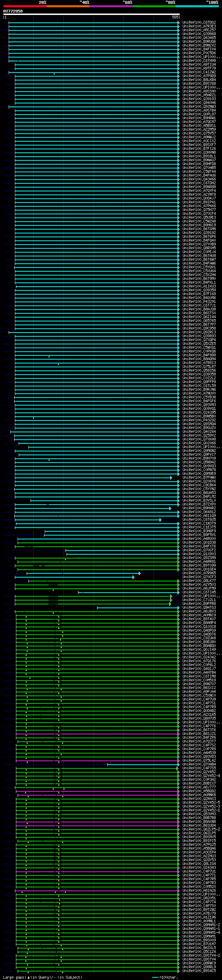Select the UniRef100_A8JBV3 label
Viewport: 222px width, 980px height.
point(199,612)
